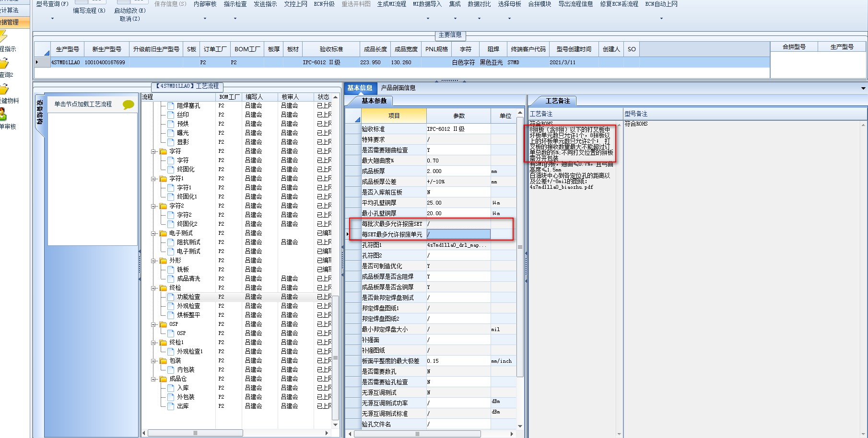Viewport: 868px width, 438px height.
Task: Click the 曝光 document icon
Action: click(x=171, y=133)
